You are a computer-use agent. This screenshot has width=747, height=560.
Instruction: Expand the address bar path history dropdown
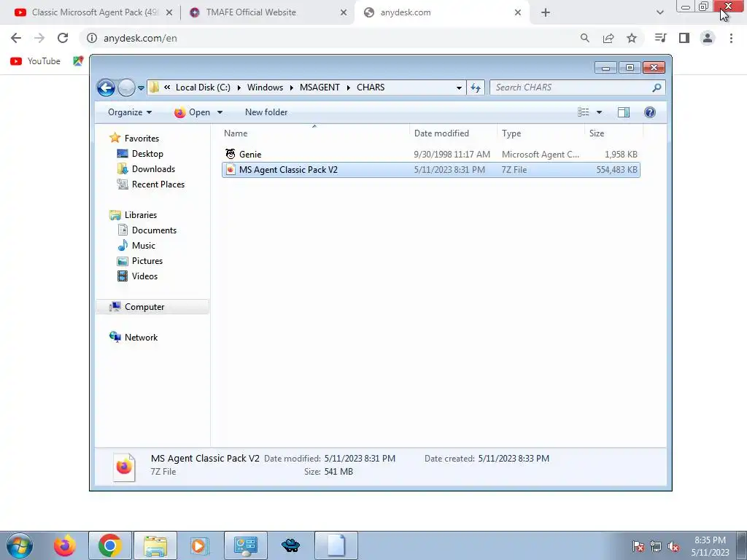[459, 87]
